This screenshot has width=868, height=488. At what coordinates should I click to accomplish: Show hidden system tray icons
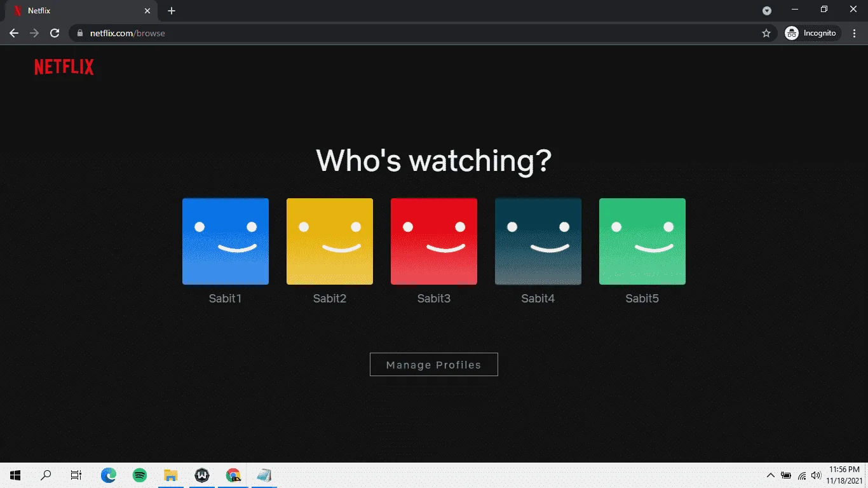click(x=771, y=475)
